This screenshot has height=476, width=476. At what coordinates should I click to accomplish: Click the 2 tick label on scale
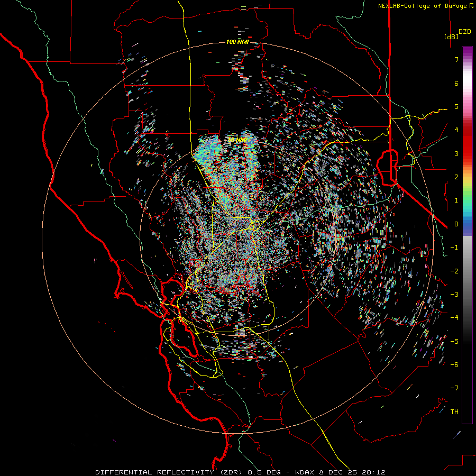[456, 177]
